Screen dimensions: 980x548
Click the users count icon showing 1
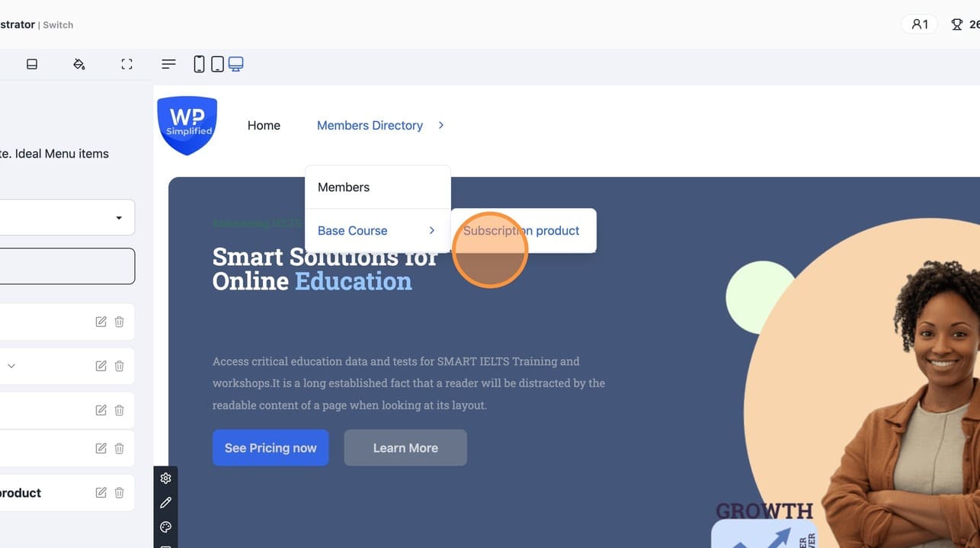coord(920,24)
